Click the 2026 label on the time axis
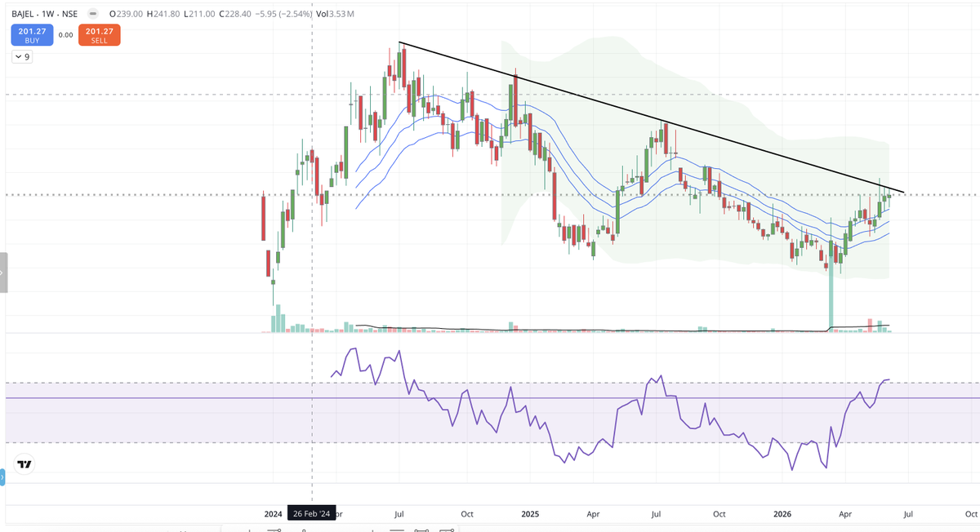This screenshot has height=532, width=980. [782, 514]
